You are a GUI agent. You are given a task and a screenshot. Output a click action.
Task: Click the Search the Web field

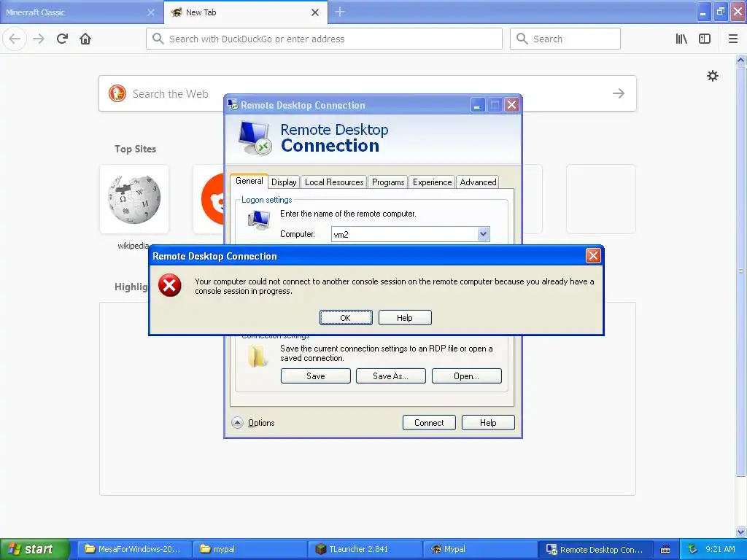pos(368,93)
